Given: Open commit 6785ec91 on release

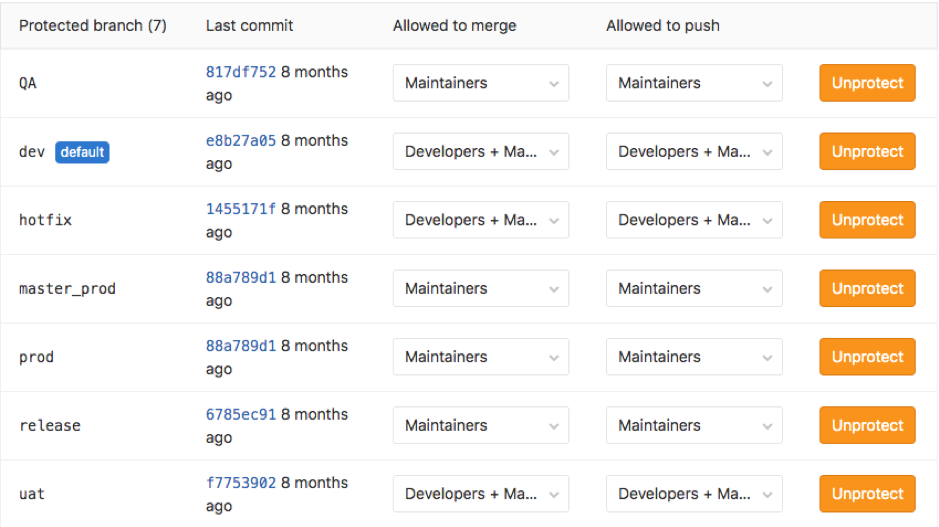Looking at the screenshot, I should (241, 414).
